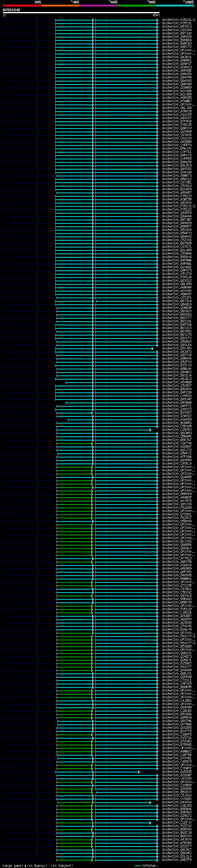Click hit label UniRef100_P35135
Viewport: 197px width, 868px height.
point(177,125)
